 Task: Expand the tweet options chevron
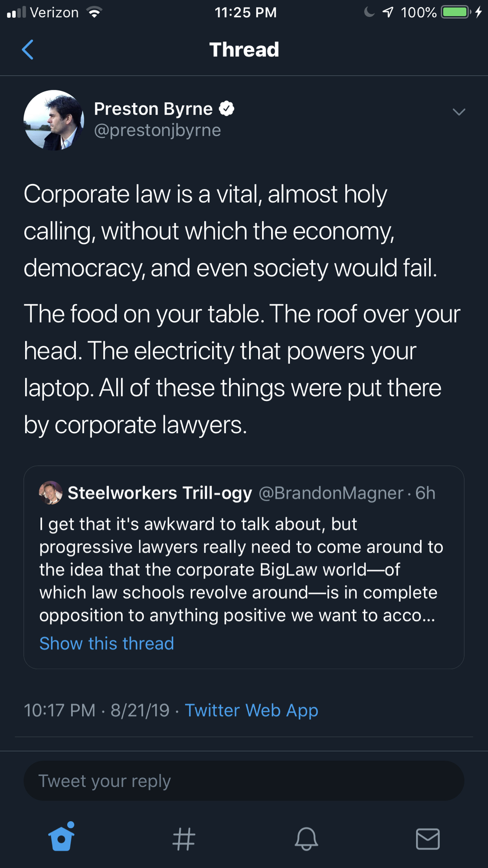(459, 112)
